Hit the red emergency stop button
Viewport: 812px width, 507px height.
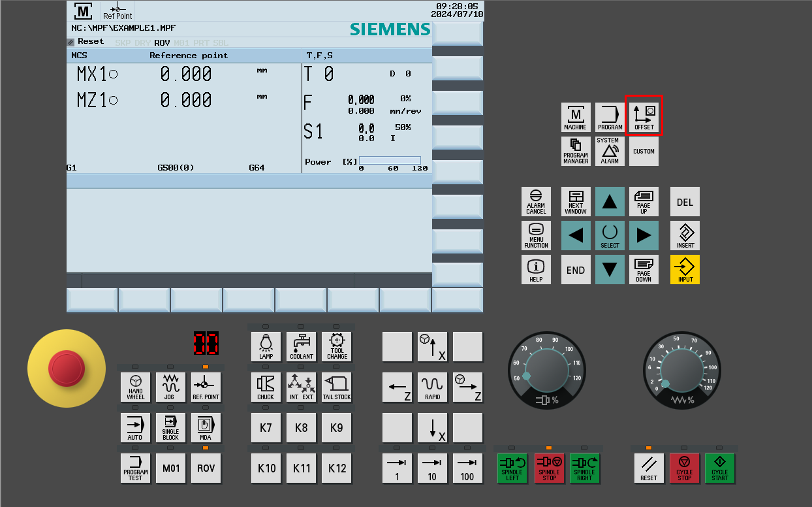tap(67, 368)
